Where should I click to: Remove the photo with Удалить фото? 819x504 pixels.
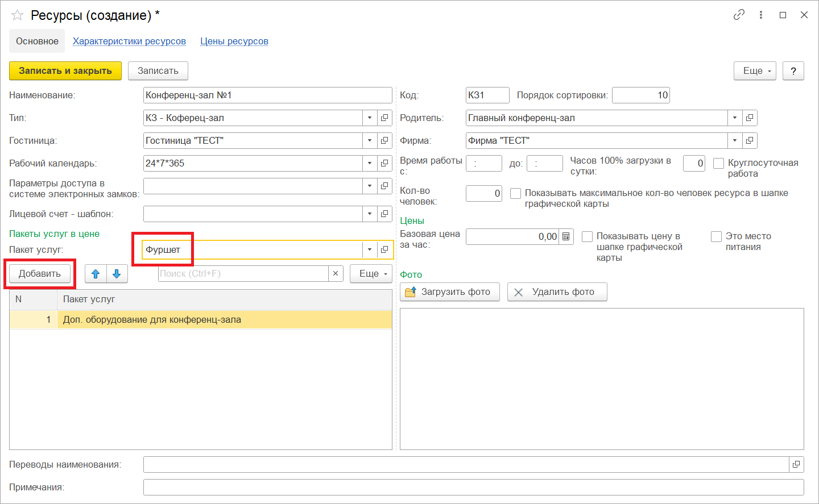coord(557,291)
